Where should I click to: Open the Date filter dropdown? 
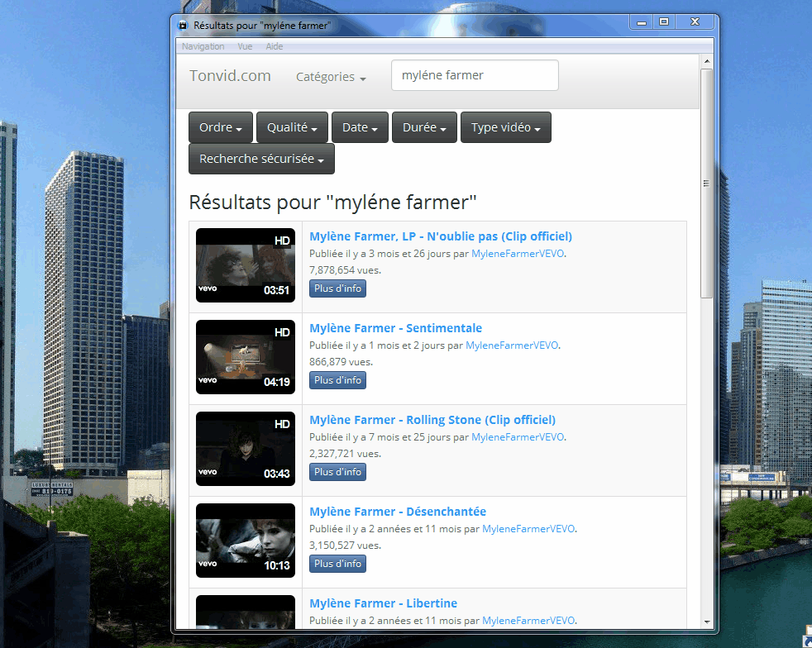click(360, 127)
